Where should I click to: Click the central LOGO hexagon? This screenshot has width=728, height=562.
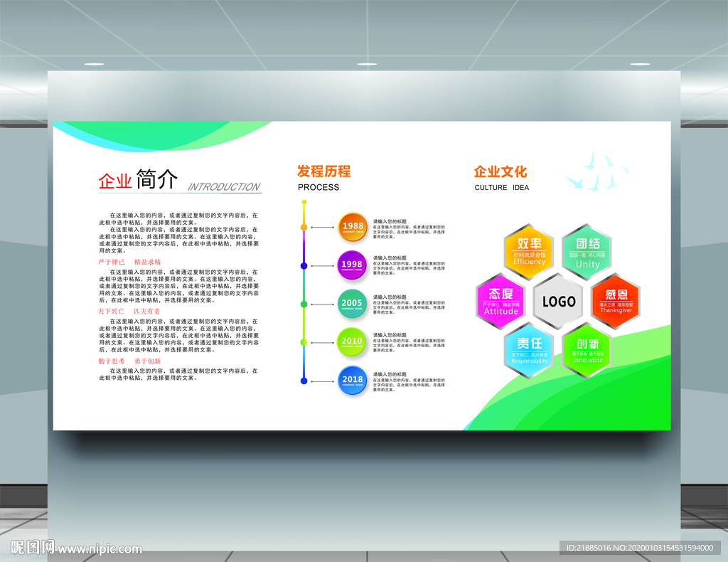pos(559,302)
